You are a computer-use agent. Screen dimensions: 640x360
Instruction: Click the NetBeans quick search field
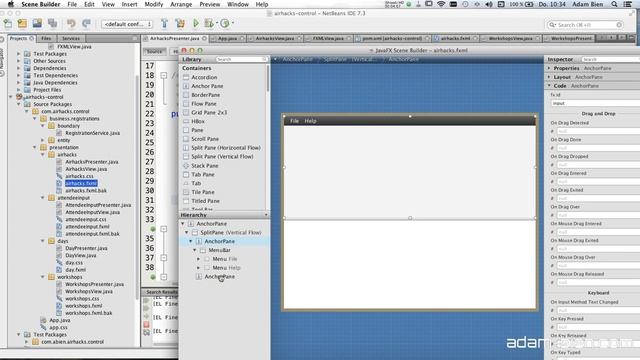586,25
